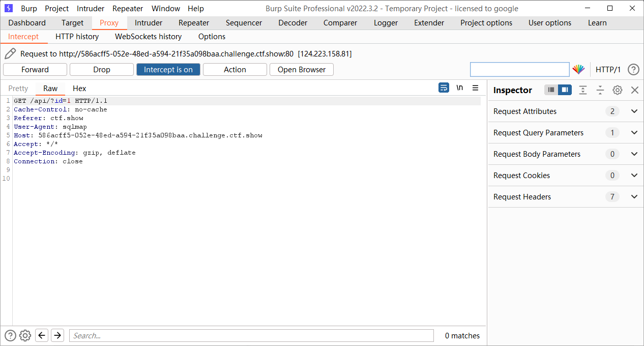
Task: Expand Request Query Parameters section
Action: [634, 133]
